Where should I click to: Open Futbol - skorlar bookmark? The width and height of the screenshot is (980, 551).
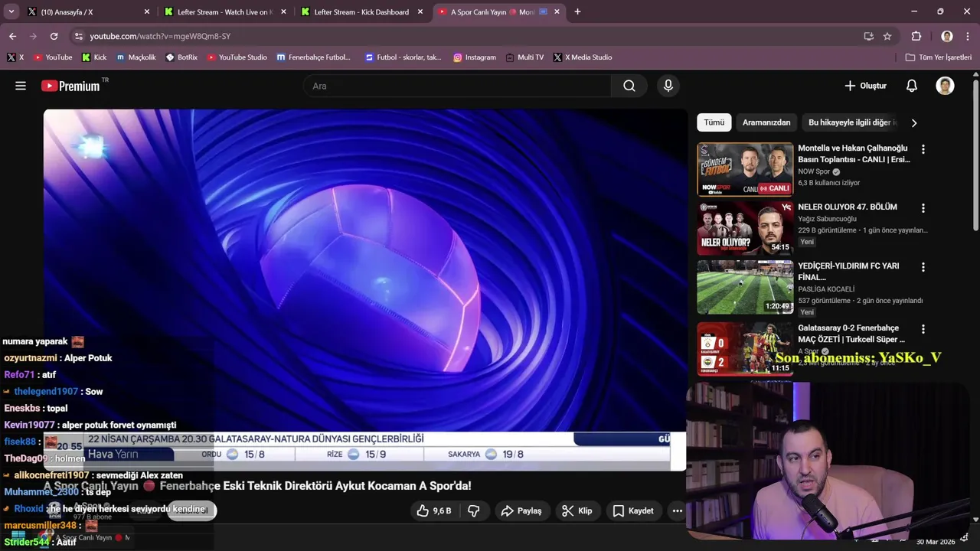(x=403, y=57)
